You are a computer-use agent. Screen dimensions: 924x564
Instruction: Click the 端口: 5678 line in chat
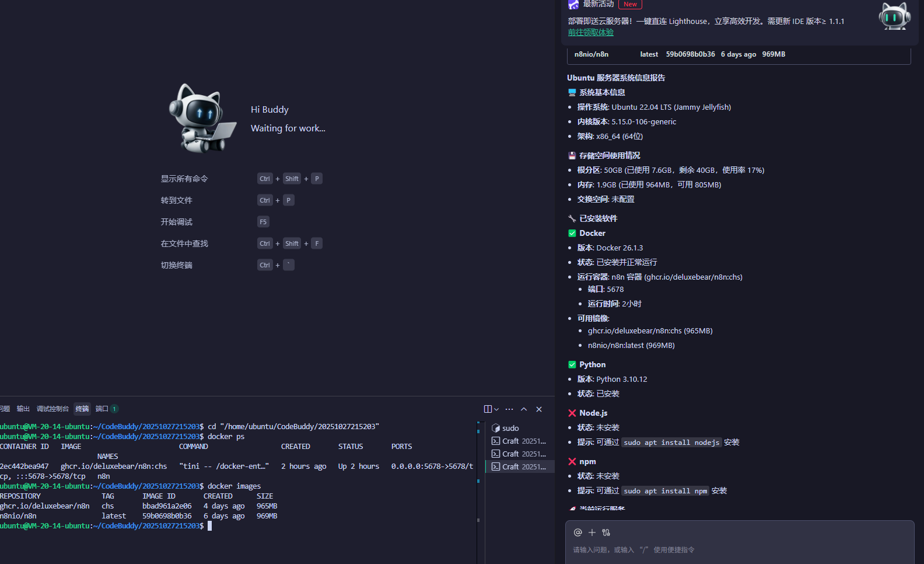(605, 290)
